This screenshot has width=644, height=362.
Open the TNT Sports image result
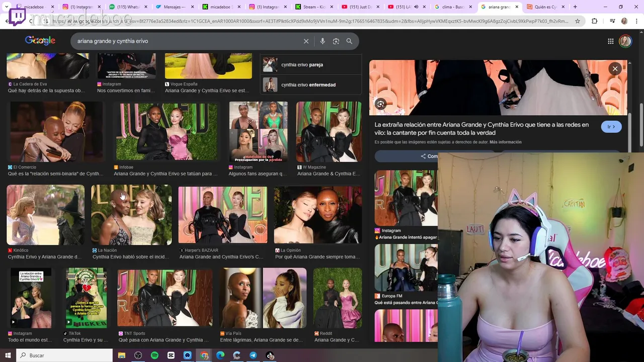[165, 298]
